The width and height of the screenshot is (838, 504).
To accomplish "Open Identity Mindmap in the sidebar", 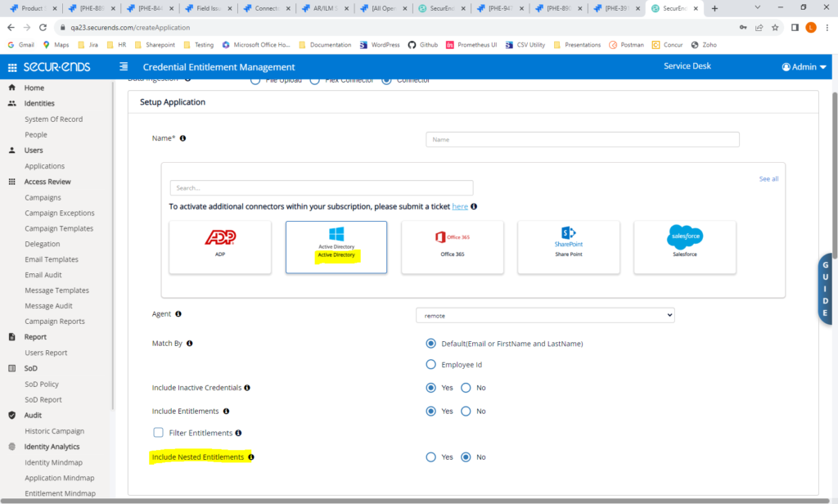I will (x=53, y=463).
